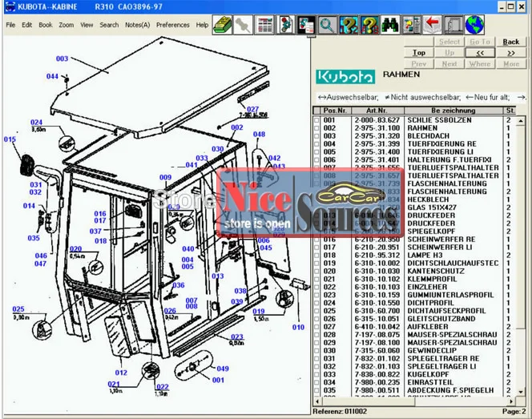This screenshot has height=419, width=532.
Task: Tick checkbox for row 024 DICHTPROFIL
Action: coord(316,303)
